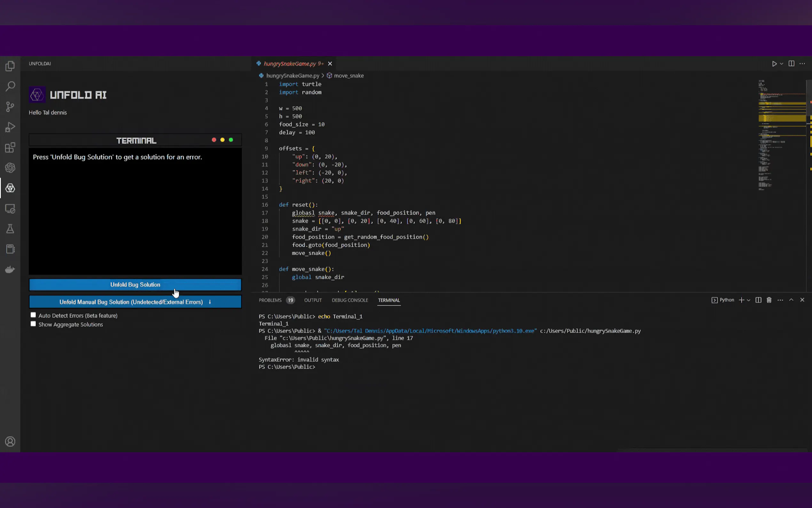The width and height of the screenshot is (812, 508).
Task: Toggle split editor layout icon
Action: [791, 63]
